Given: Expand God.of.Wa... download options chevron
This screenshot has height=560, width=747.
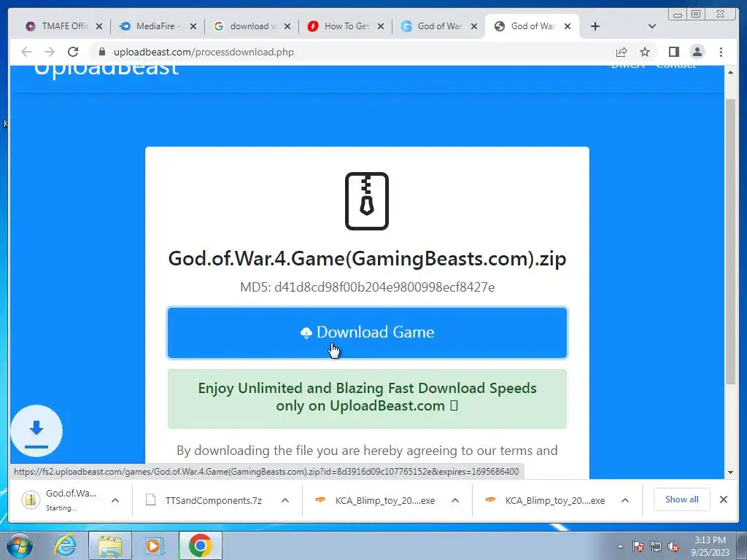Looking at the screenshot, I should pyautogui.click(x=115, y=500).
